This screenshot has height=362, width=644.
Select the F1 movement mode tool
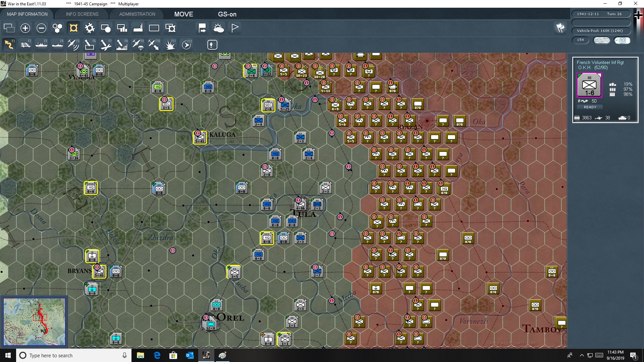[x=8, y=44]
